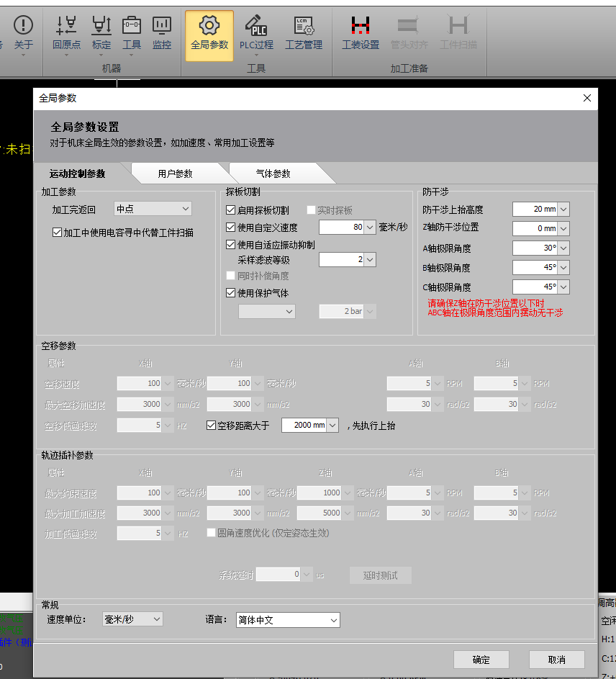Open the 关于 (About) ribbon icon

[x=23, y=34]
